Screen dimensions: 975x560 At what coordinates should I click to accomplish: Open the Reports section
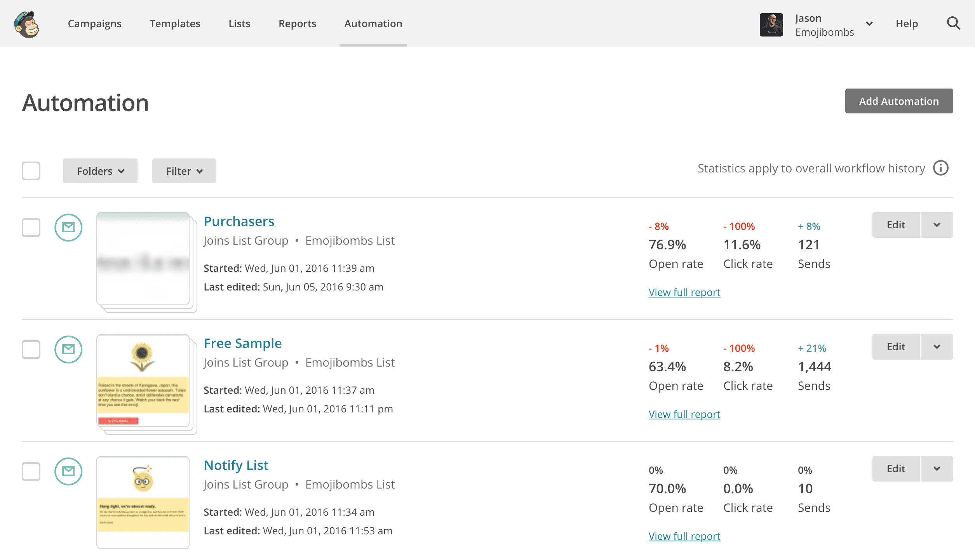[297, 23]
